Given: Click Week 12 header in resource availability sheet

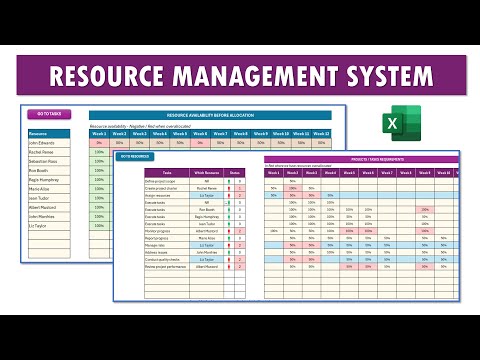Looking at the screenshot, I should coord(321,134).
